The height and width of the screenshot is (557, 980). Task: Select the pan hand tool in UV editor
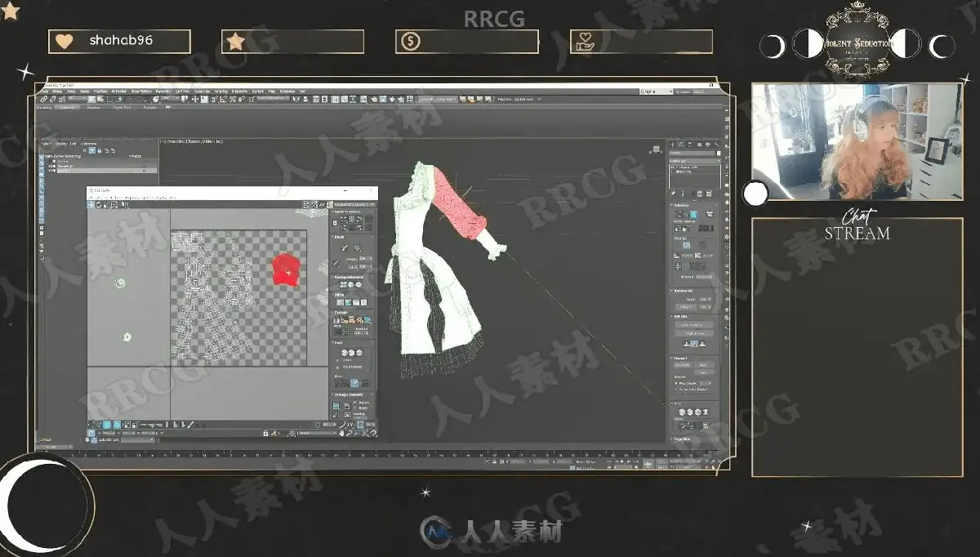coord(342,433)
